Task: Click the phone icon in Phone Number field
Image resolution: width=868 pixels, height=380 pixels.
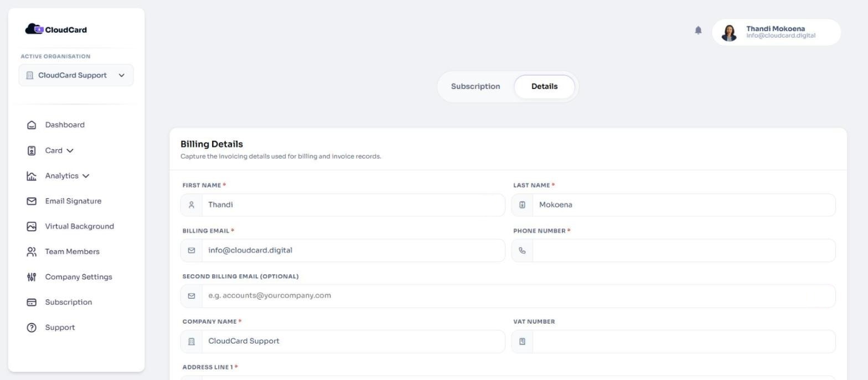Action: (x=522, y=251)
